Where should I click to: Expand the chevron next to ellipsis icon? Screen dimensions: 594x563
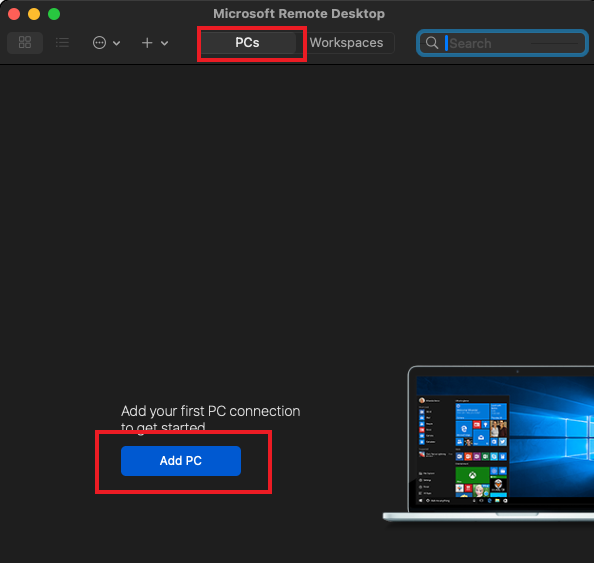(x=117, y=43)
